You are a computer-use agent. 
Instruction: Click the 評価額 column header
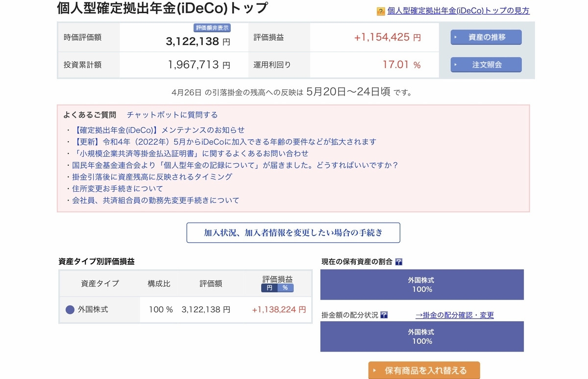pyautogui.click(x=211, y=283)
